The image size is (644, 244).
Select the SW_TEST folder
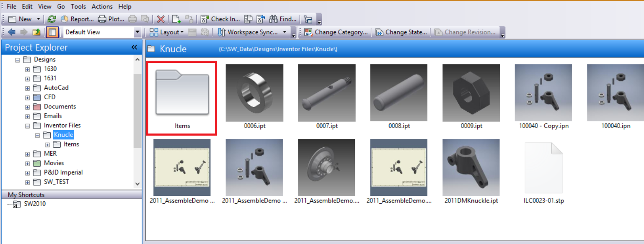57,182
